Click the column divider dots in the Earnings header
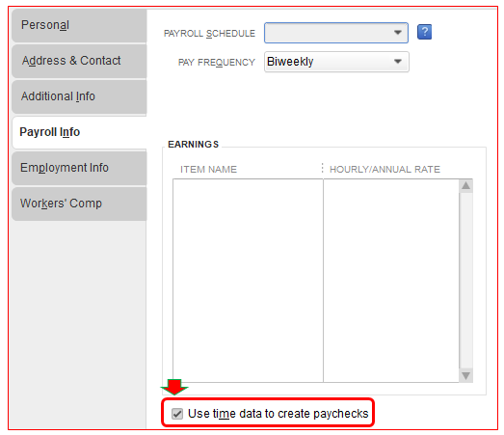 [x=322, y=168]
